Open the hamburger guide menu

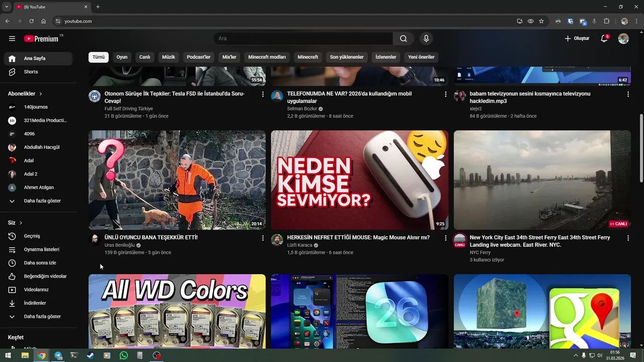(x=12, y=39)
